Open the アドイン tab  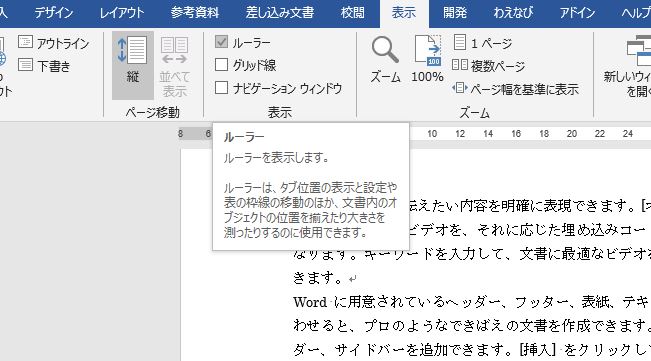[577, 12]
